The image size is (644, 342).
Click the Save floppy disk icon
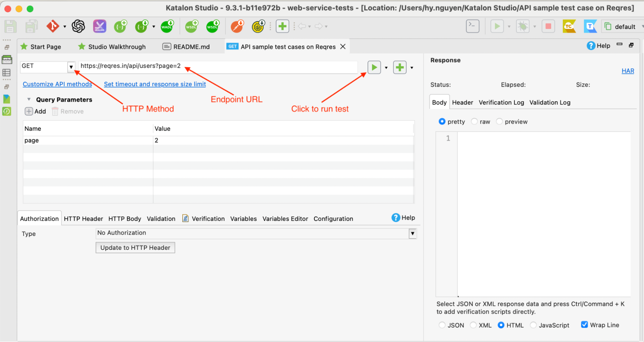point(10,26)
